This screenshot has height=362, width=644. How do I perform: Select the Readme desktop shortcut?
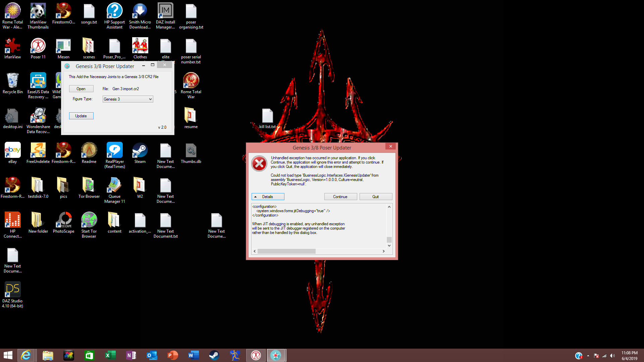coord(89,153)
